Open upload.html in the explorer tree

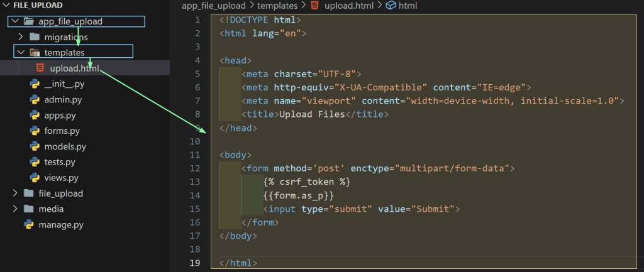74,68
